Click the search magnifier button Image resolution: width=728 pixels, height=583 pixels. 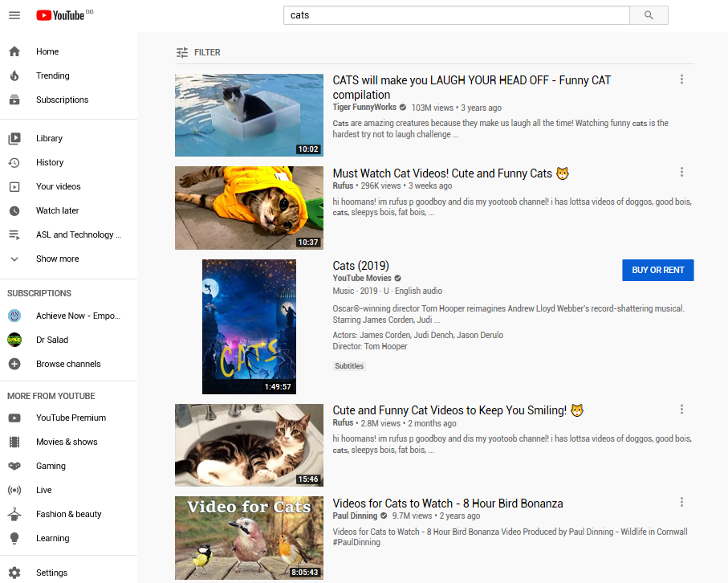click(x=649, y=15)
